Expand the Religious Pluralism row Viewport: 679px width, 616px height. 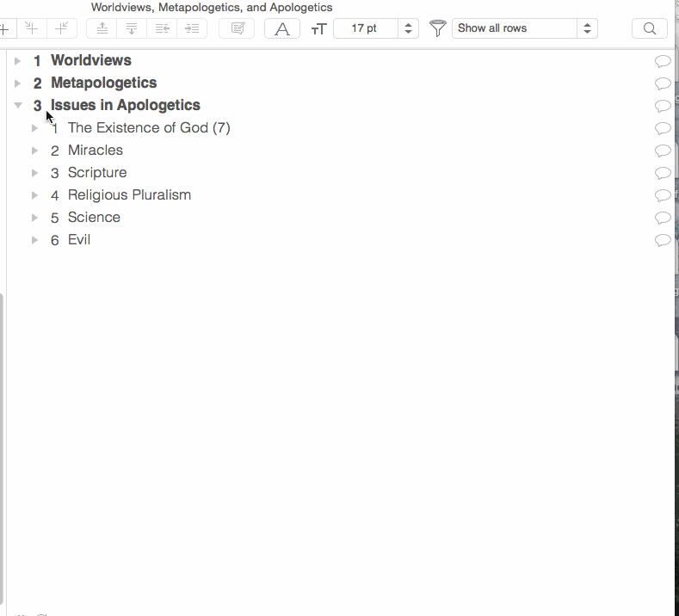[x=35, y=195]
